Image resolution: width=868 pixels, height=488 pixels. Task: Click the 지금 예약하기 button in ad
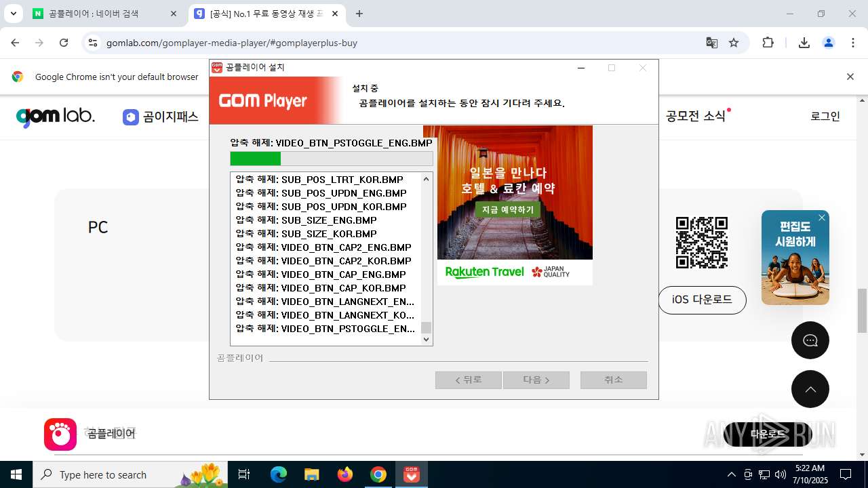tap(508, 209)
